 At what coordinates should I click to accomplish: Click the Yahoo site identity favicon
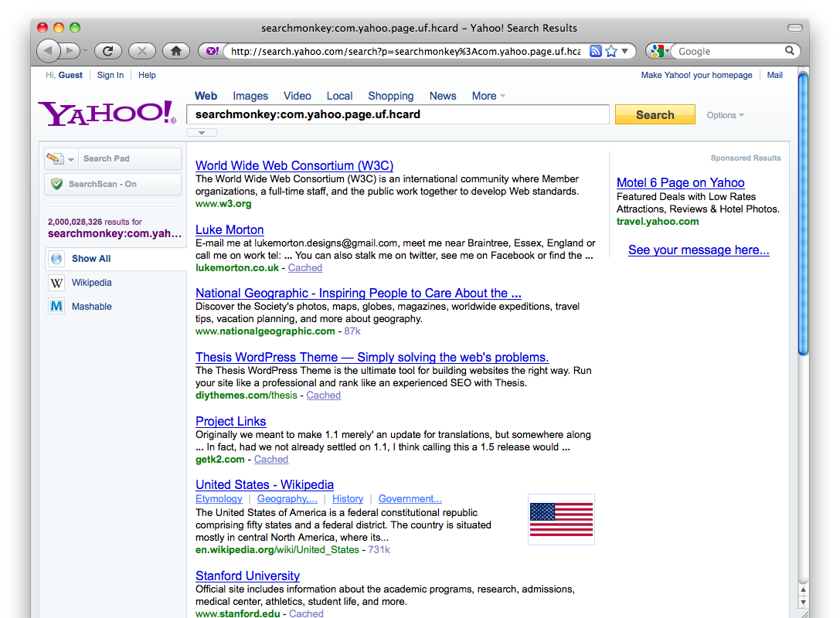click(x=213, y=51)
